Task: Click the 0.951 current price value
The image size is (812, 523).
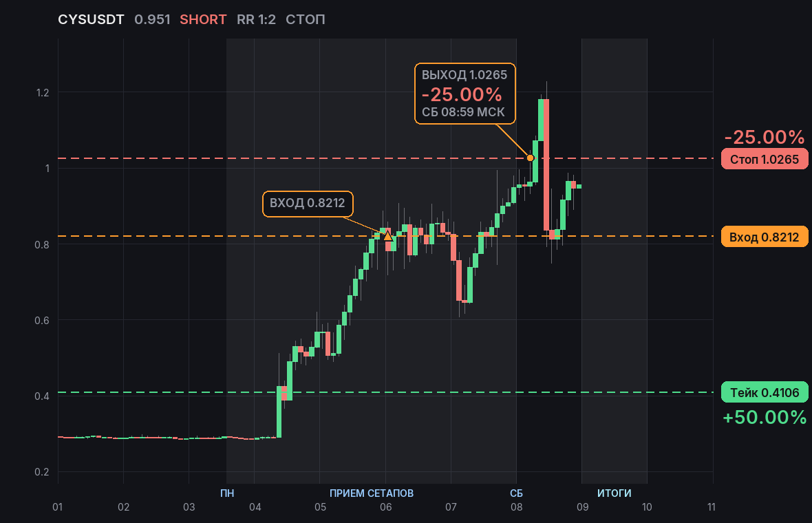Action: [152, 20]
